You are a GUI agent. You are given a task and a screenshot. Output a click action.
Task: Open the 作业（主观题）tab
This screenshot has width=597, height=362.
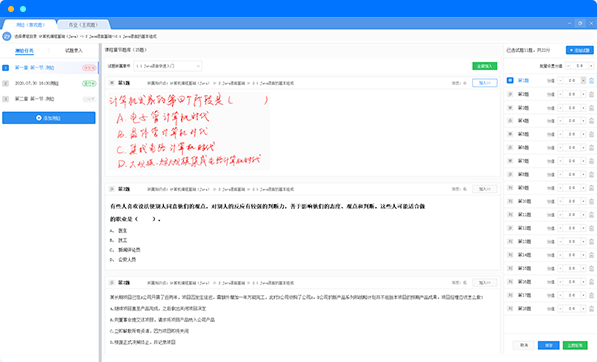tap(83, 25)
